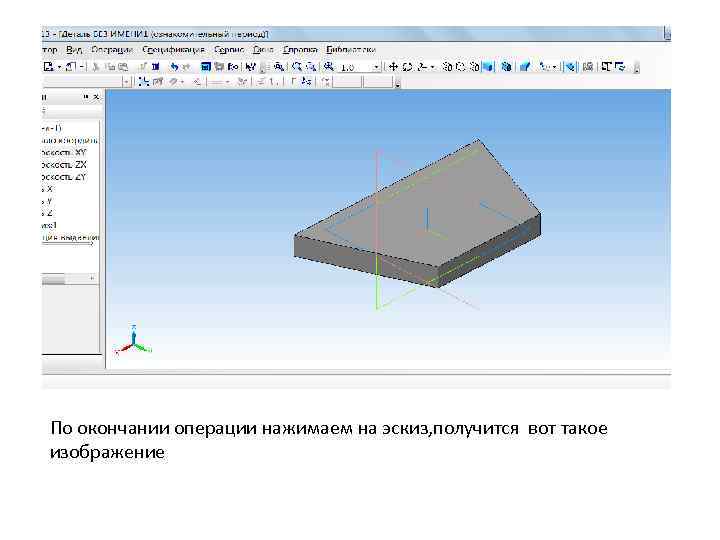Click the New document icon
The image size is (720, 540).
tap(49, 67)
